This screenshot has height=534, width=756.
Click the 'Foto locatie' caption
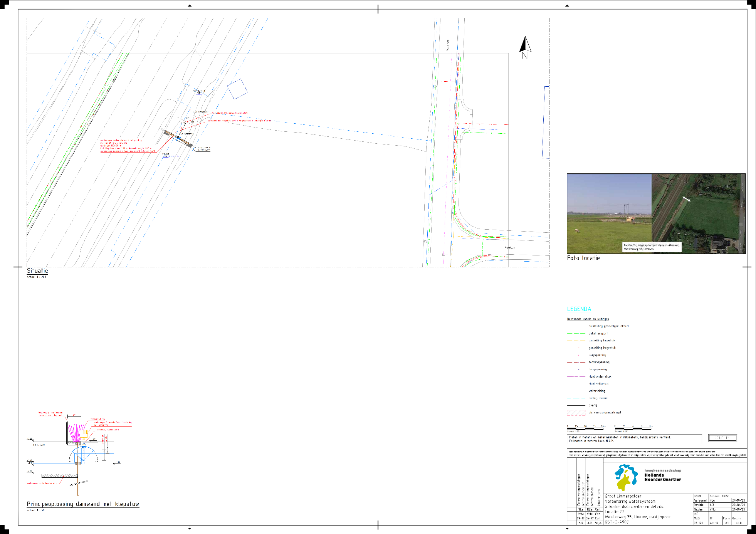[x=583, y=258]
